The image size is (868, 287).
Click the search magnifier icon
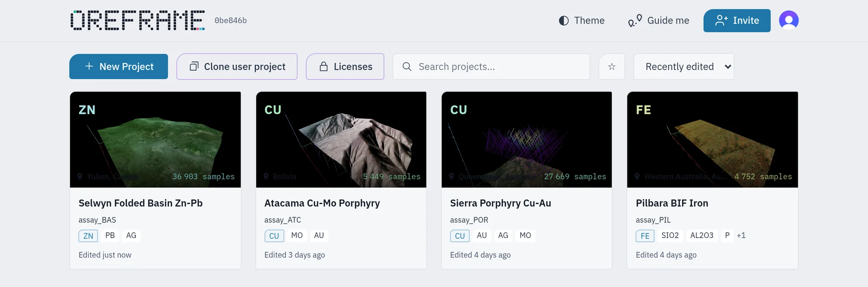[x=407, y=66]
